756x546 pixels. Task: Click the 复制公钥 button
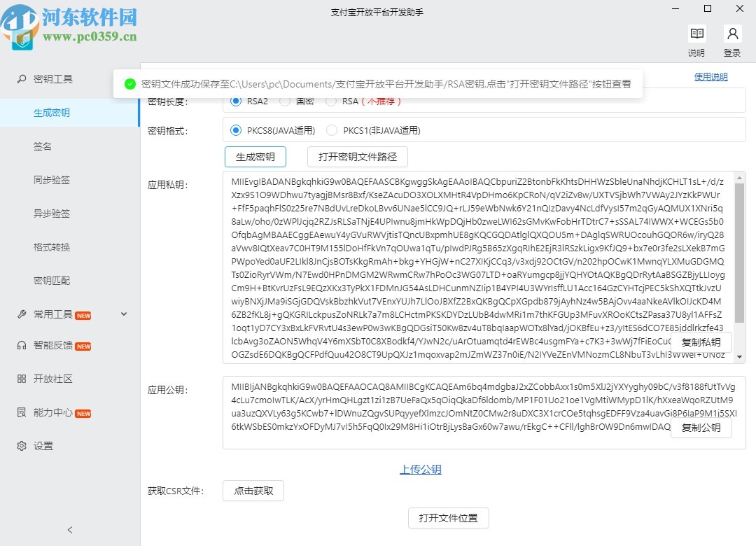tap(701, 428)
